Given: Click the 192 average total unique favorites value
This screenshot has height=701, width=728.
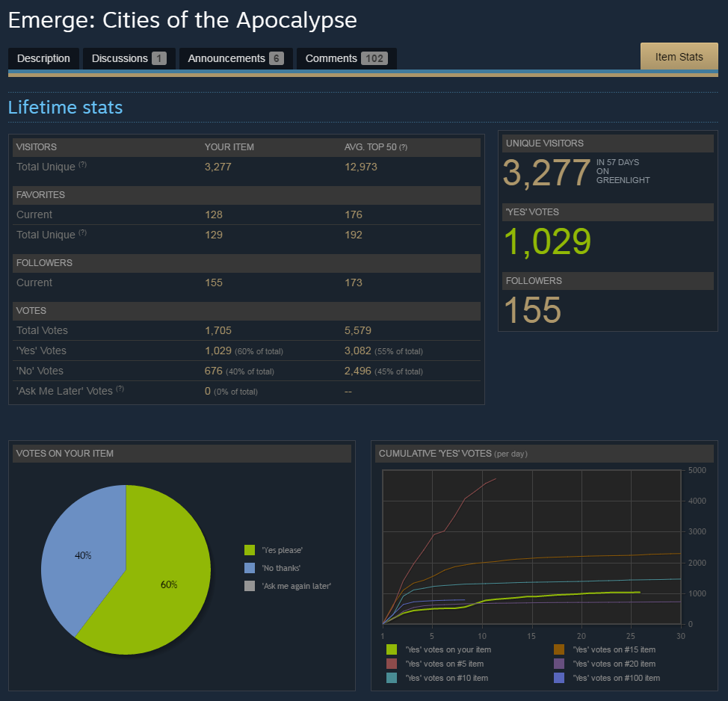Looking at the screenshot, I should click(x=354, y=235).
